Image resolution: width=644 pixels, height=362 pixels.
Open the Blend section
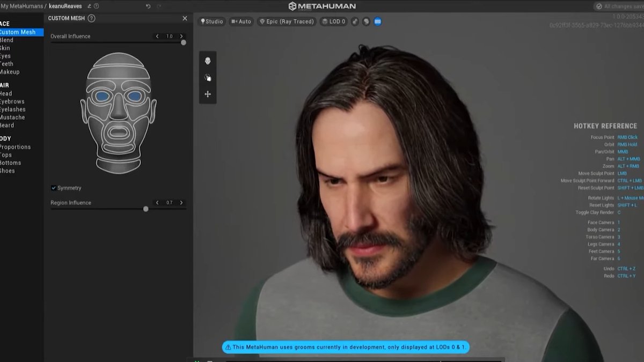click(x=7, y=40)
